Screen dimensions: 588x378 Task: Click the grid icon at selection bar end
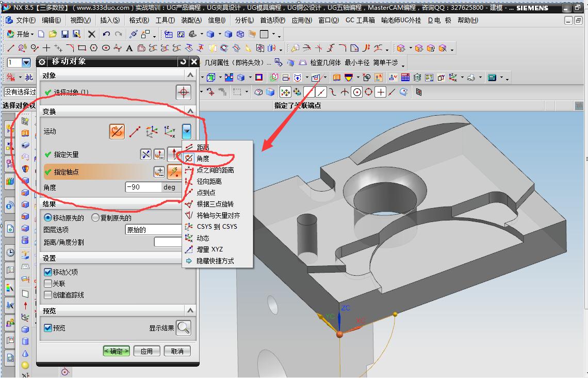[x=418, y=92]
